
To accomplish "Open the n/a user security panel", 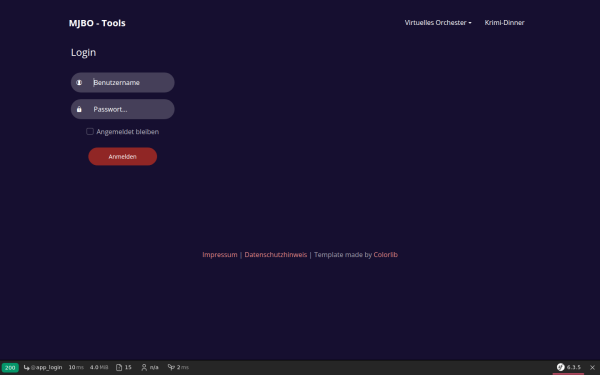I will [150, 367].
